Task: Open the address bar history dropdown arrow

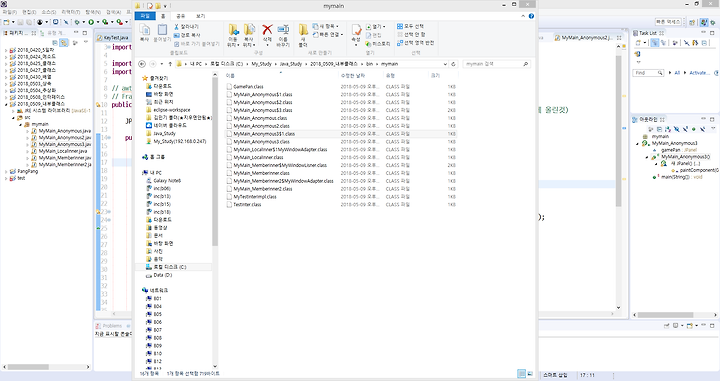Action: click(x=445, y=64)
